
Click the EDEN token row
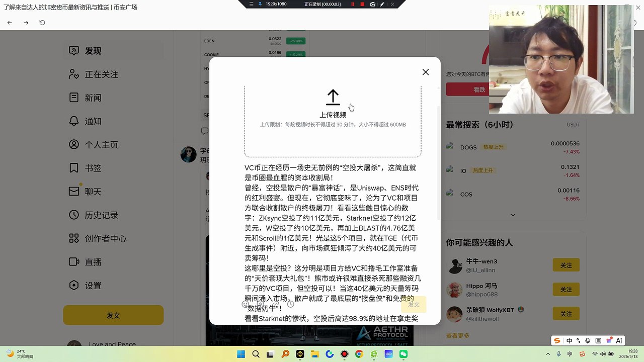(254, 41)
